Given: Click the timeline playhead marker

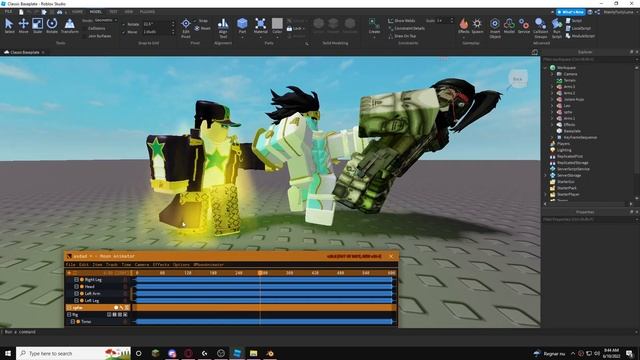Looking at the screenshot, I should point(260,273).
